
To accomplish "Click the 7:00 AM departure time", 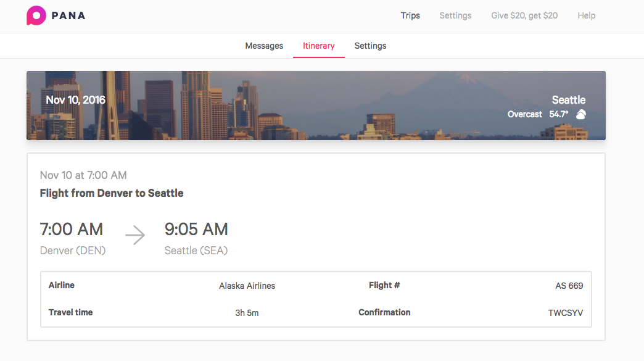I will (x=72, y=229).
